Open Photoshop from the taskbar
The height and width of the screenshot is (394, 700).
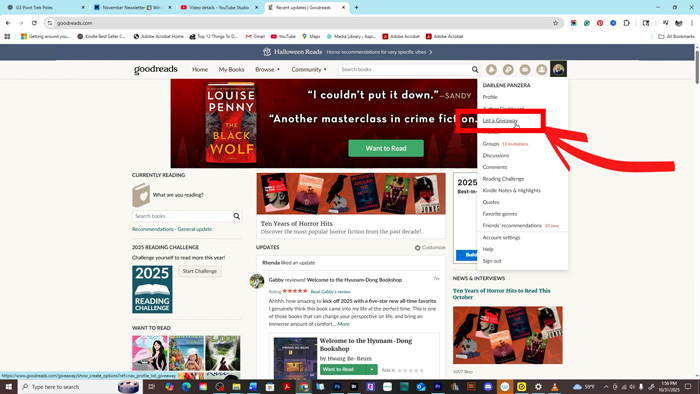(x=337, y=387)
